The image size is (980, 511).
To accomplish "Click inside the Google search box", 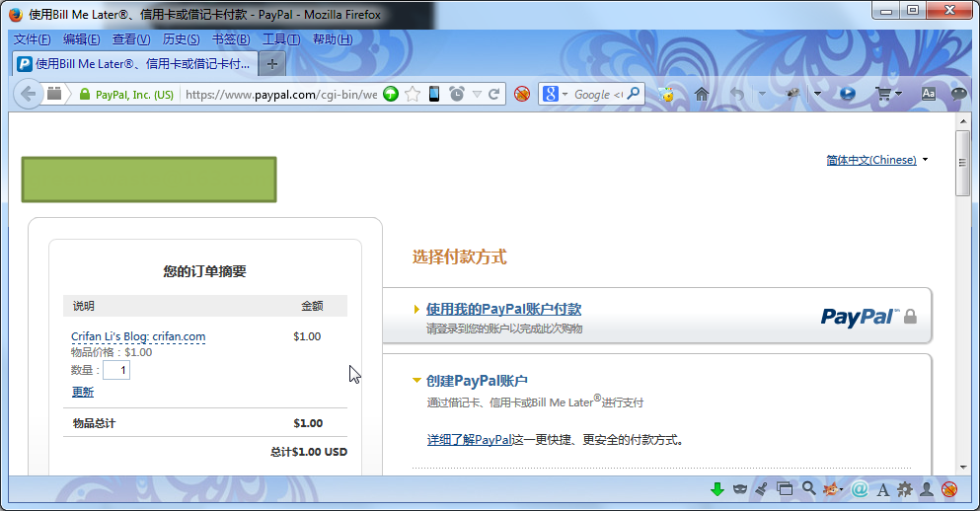I will coord(597,95).
